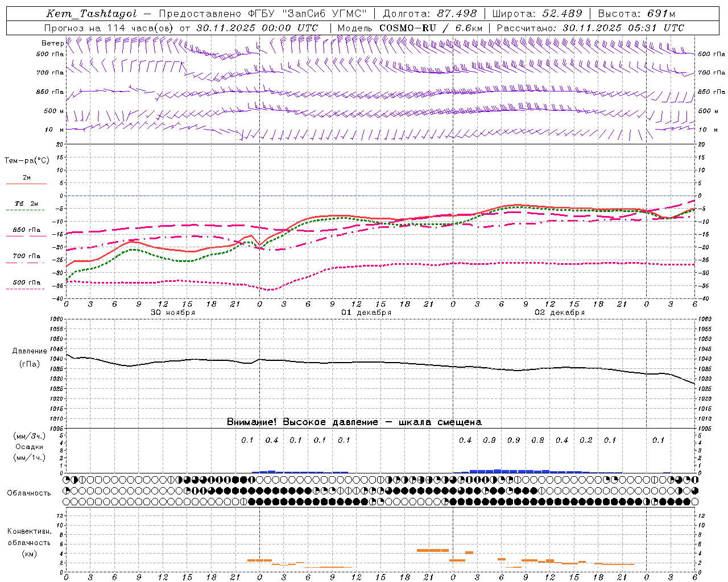Click the '02 декабря' date label

[560, 313]
